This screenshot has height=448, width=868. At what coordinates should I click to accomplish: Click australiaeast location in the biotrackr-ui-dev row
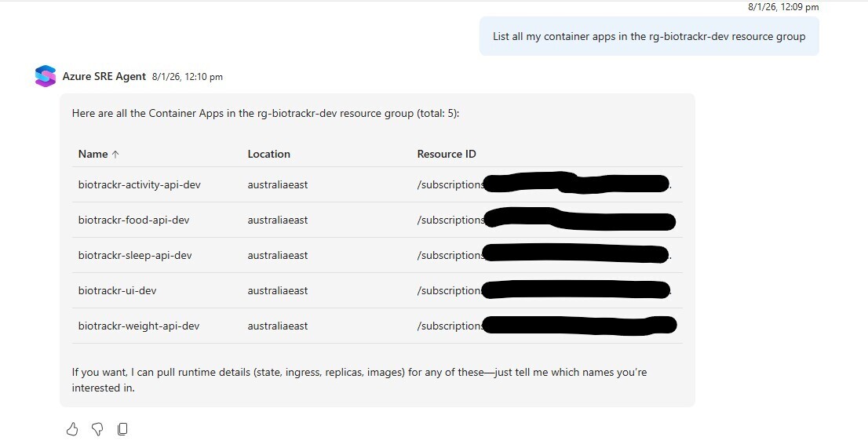coord(277,290)
